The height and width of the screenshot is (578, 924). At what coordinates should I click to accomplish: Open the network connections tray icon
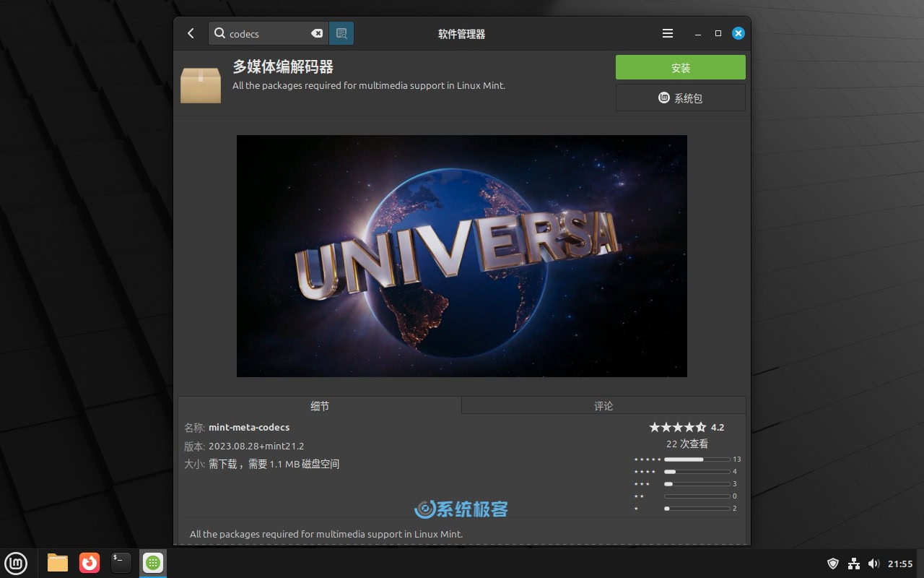tap(854, 564)
